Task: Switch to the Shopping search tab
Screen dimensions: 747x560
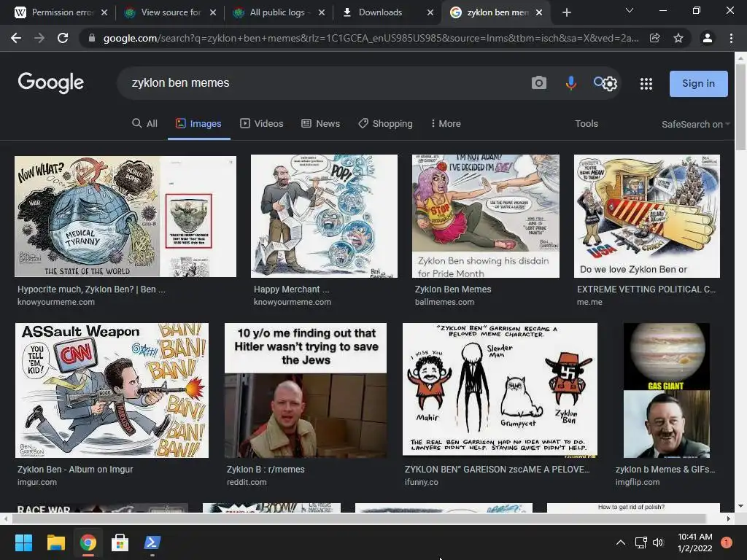Action: pos(385,123)
